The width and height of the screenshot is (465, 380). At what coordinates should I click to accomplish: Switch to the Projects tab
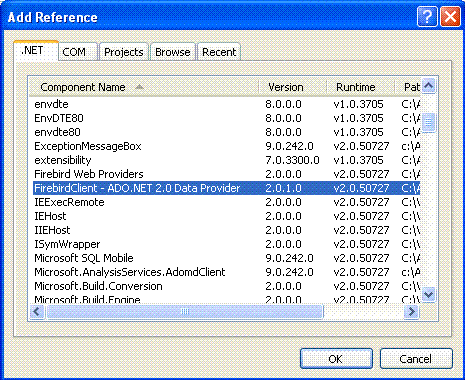coord(124,52)
